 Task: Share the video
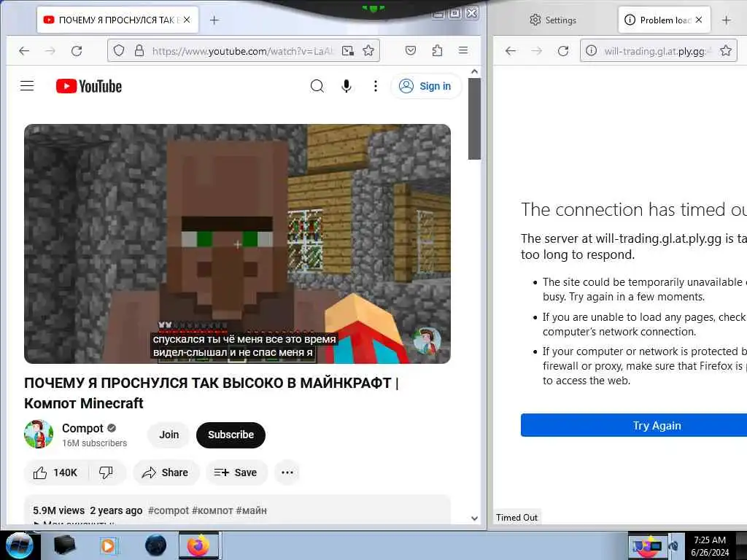coord(166,472)
